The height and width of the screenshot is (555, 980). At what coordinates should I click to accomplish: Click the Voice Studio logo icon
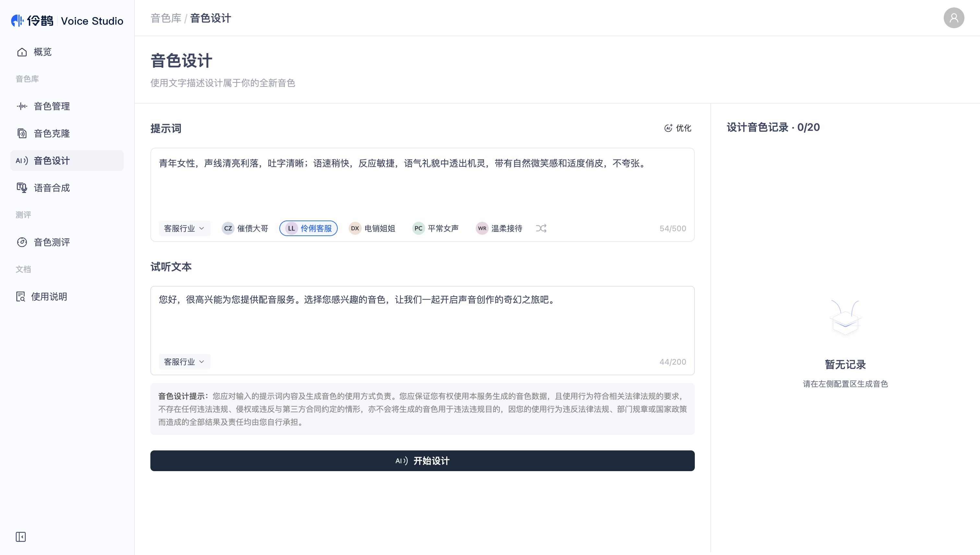17,21
